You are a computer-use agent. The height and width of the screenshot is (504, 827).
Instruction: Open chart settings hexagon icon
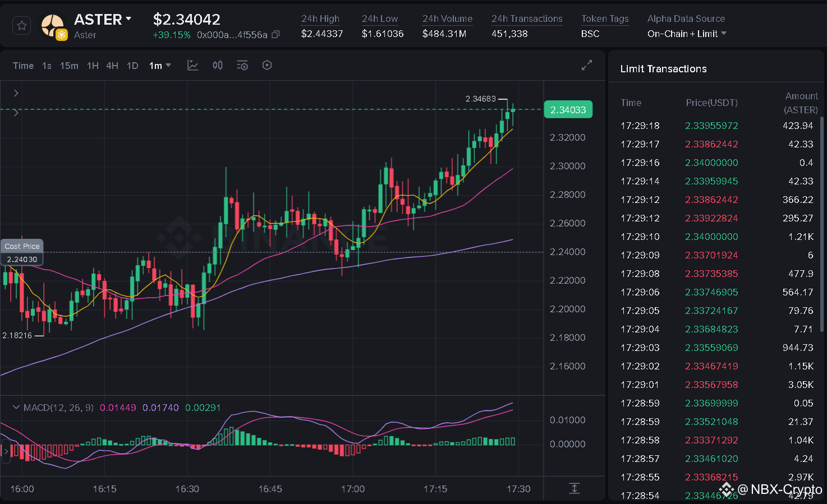[x=267, y=66]
